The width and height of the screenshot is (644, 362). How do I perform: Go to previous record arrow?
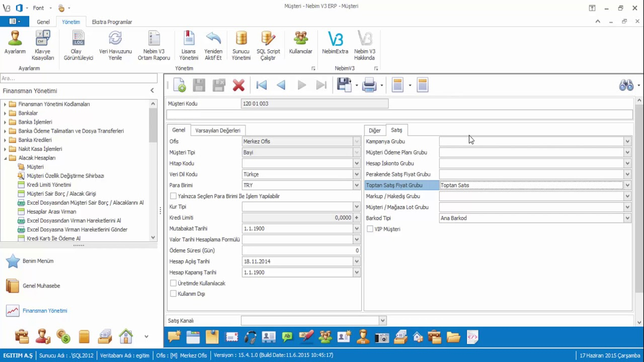coord(281,85)
